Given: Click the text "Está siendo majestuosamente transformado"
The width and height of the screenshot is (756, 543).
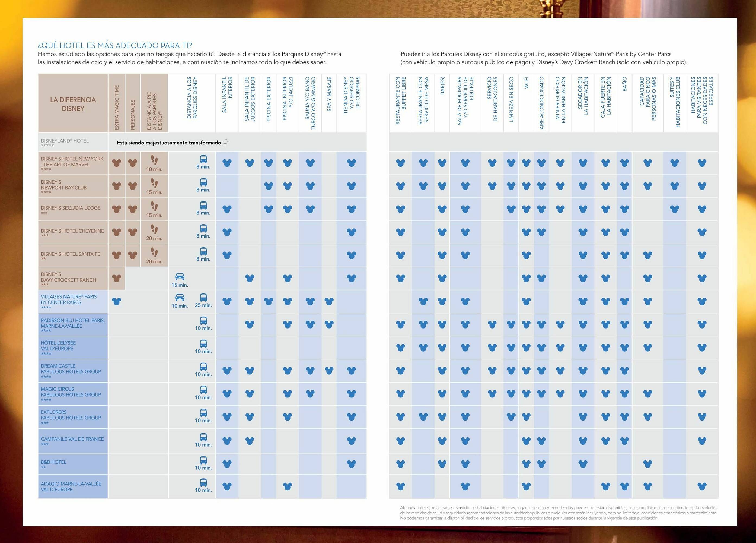Looking at the screenshot, I should [x=169, y=143].
